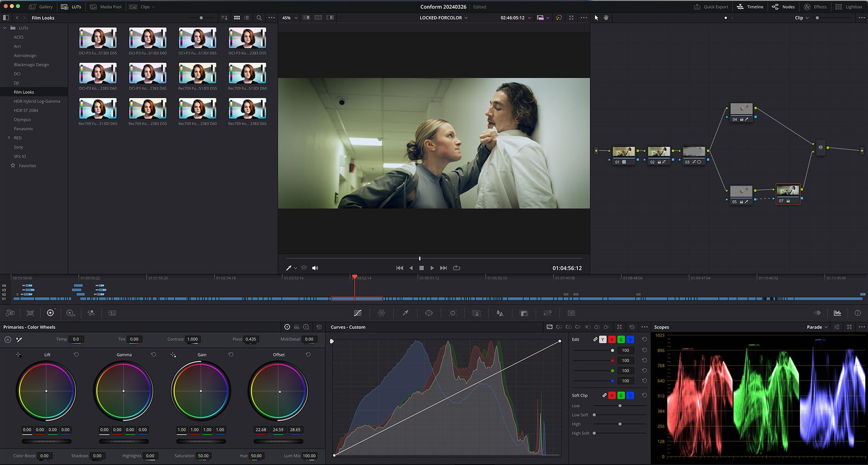868x465 pixels.
Task: Open the Media Pool panel
Action: (106, 7)
